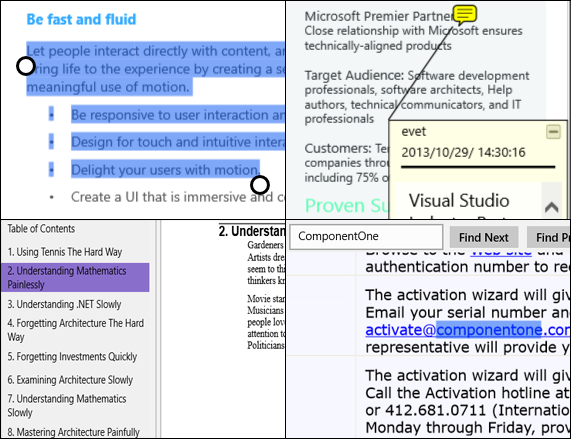Click 'Create a UI that is immersive' bullet
Viewport: 571px width, 439px height.
tap(178, 197)
